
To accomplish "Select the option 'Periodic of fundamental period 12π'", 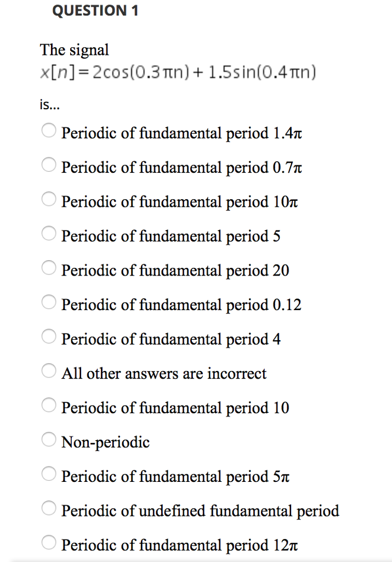I will [48, 542].
